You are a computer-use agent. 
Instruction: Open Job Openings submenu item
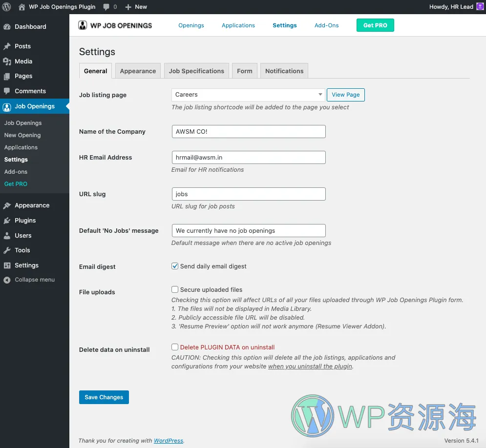(23, 123)
